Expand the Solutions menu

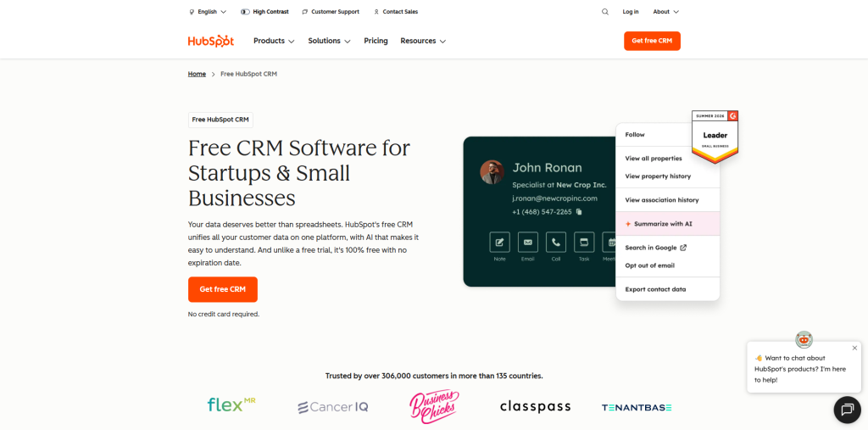(330, 41)
